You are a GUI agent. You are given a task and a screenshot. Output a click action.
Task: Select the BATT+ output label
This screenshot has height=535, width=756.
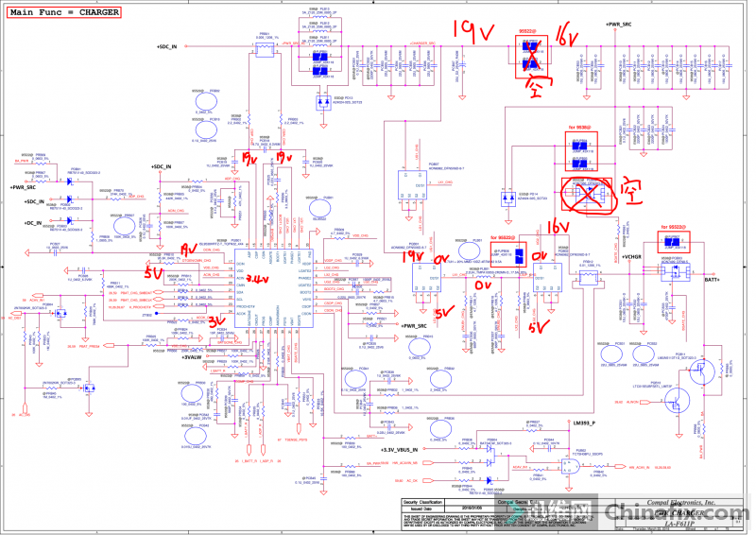coord(712,280)
